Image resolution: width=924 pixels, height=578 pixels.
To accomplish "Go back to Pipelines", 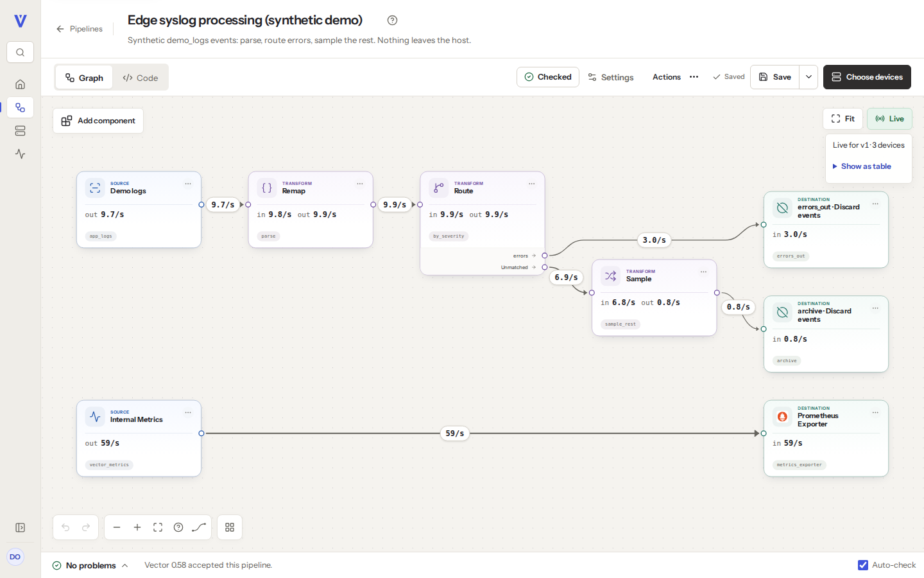I will (80, 29).
